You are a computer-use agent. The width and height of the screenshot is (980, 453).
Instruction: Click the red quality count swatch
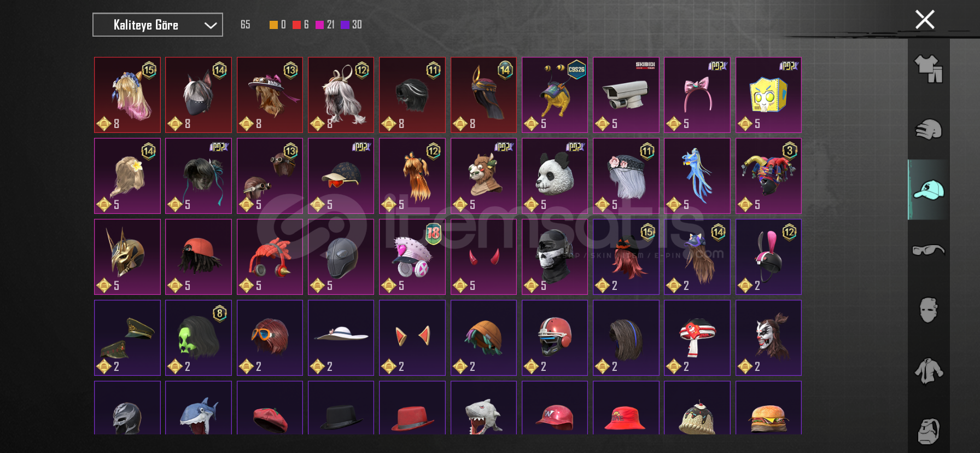(x=296, y=25)
